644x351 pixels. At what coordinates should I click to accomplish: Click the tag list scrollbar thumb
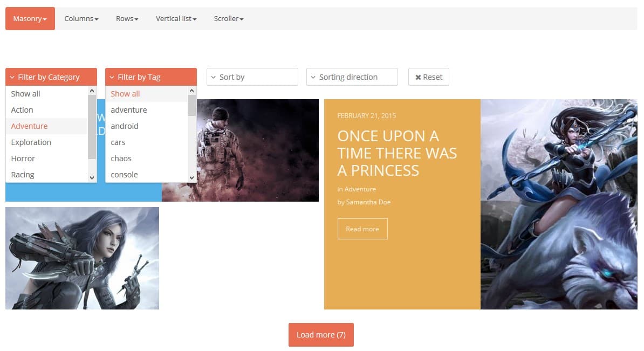point(192,106)
